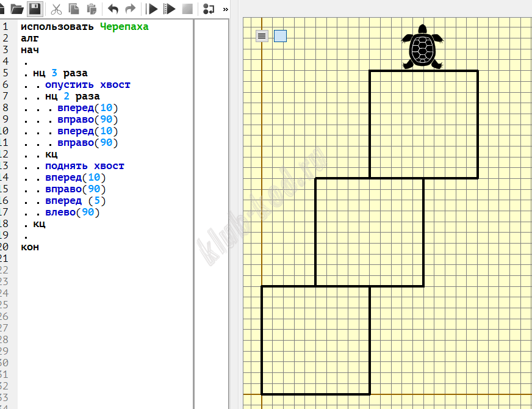
Task: Save program with floppy disk icon
Action: [35, 9]
